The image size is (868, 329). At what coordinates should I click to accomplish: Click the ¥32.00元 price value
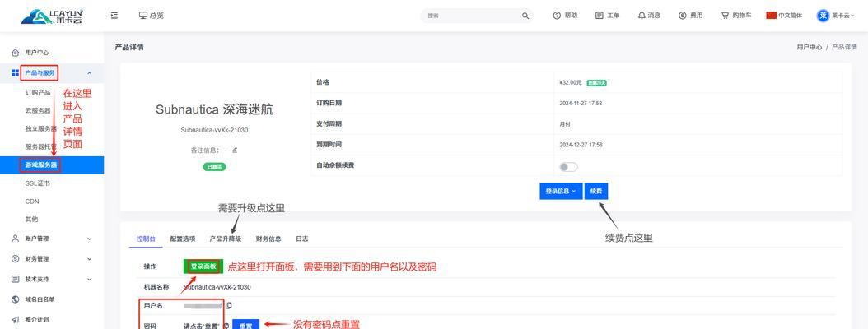point(571,82)
